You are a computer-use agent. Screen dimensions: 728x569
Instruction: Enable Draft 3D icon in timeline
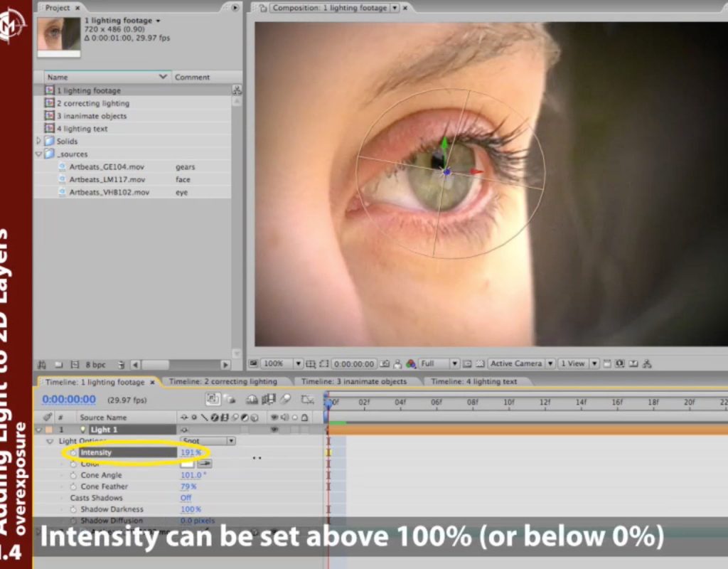(231, 399)
